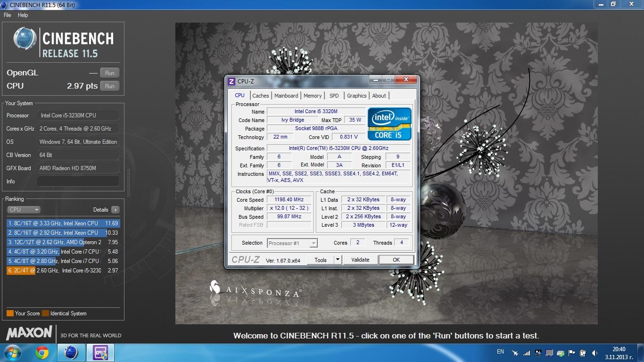Run the OpenGL benchmark
This screenshot has height=362, width=644.
coord(110,73)
